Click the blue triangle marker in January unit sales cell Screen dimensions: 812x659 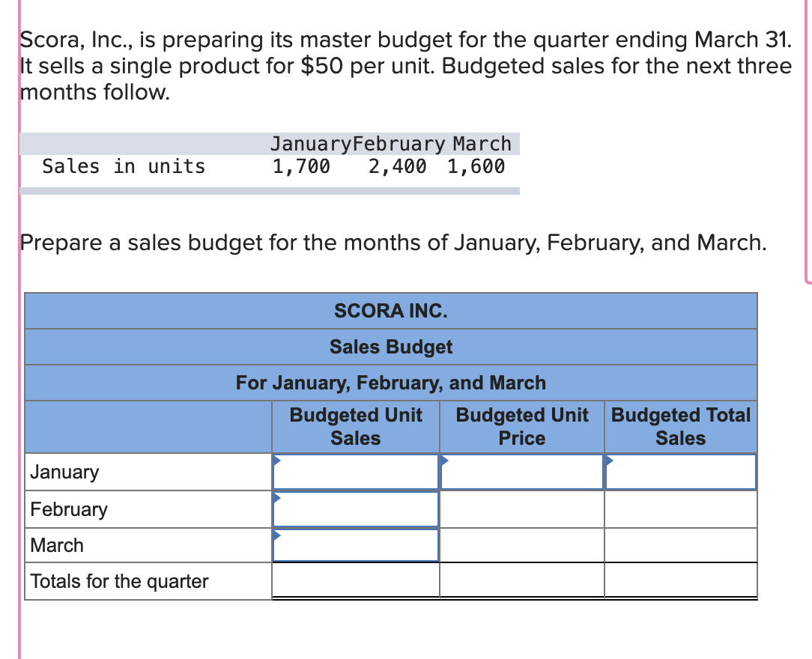pyautogui.click(x=277, y=459)
